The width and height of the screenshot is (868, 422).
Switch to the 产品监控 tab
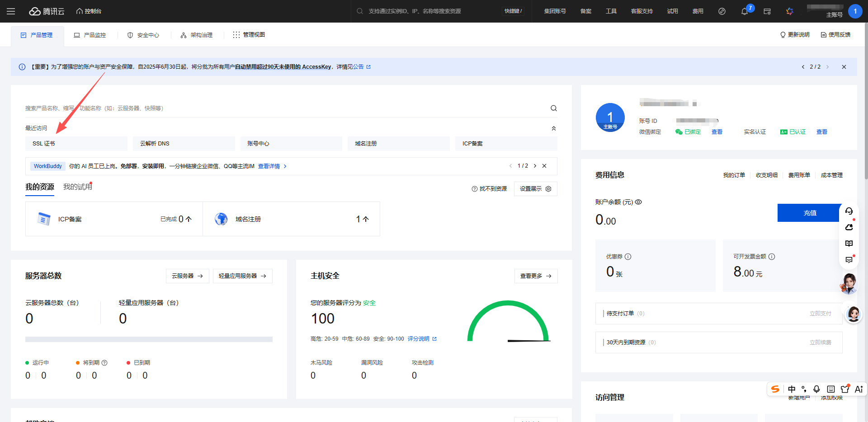(x=90, y=35)
